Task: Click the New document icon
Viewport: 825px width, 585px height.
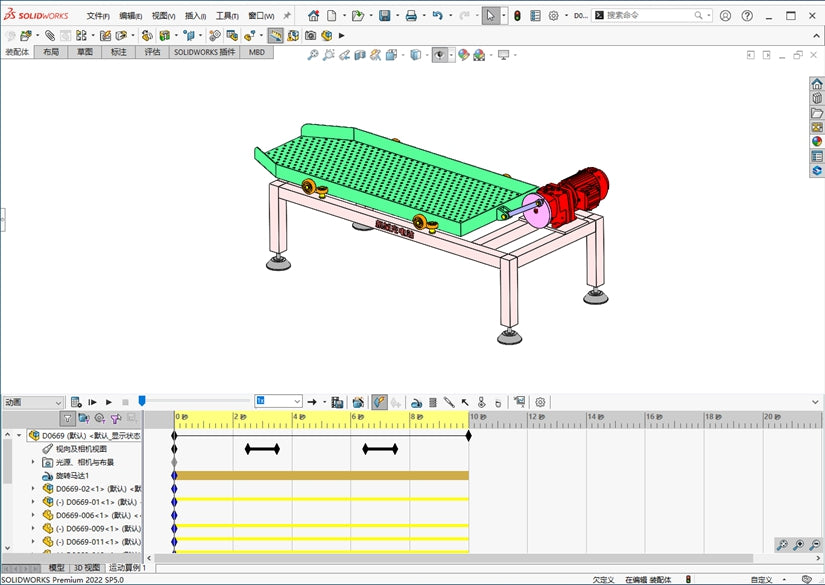Action: [331, 16]
